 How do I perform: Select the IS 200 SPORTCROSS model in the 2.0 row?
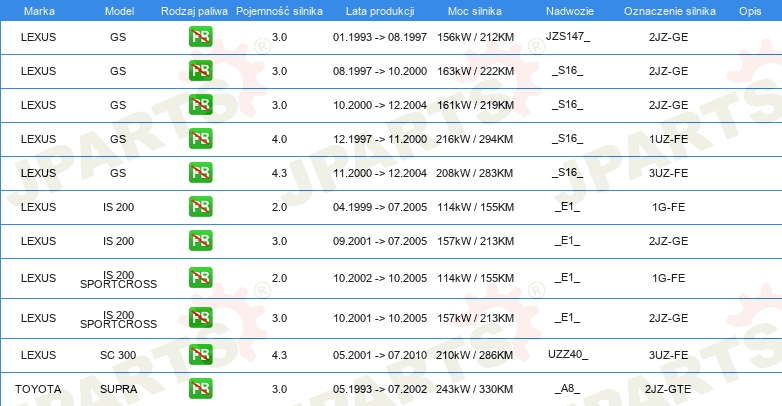pyautogui.click(x=119, y=279)
